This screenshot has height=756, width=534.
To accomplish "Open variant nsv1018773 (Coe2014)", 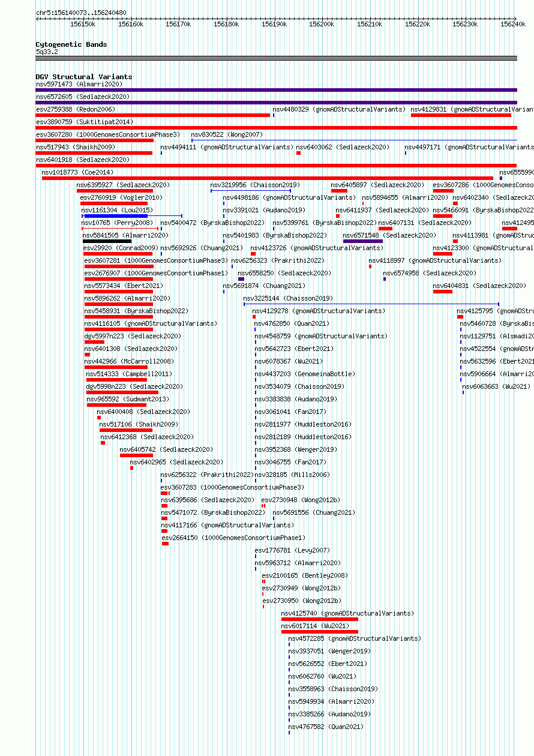I will [77, 172].
